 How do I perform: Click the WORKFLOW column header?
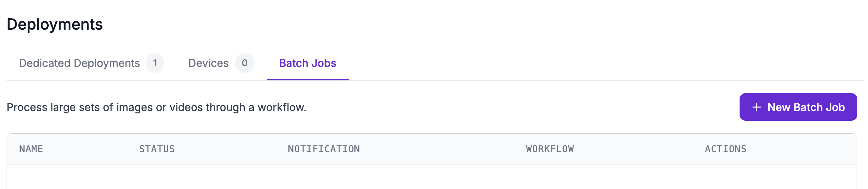(550, 149)
